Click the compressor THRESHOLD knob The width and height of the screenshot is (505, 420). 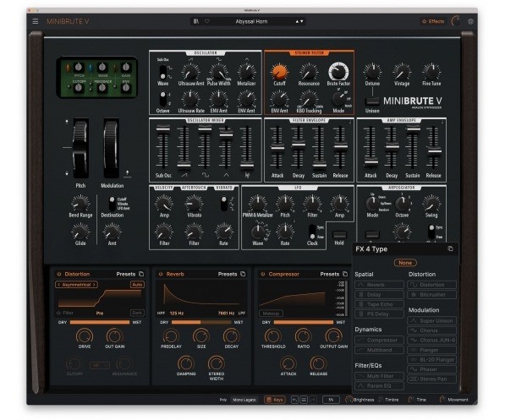(x=272, y=336)
